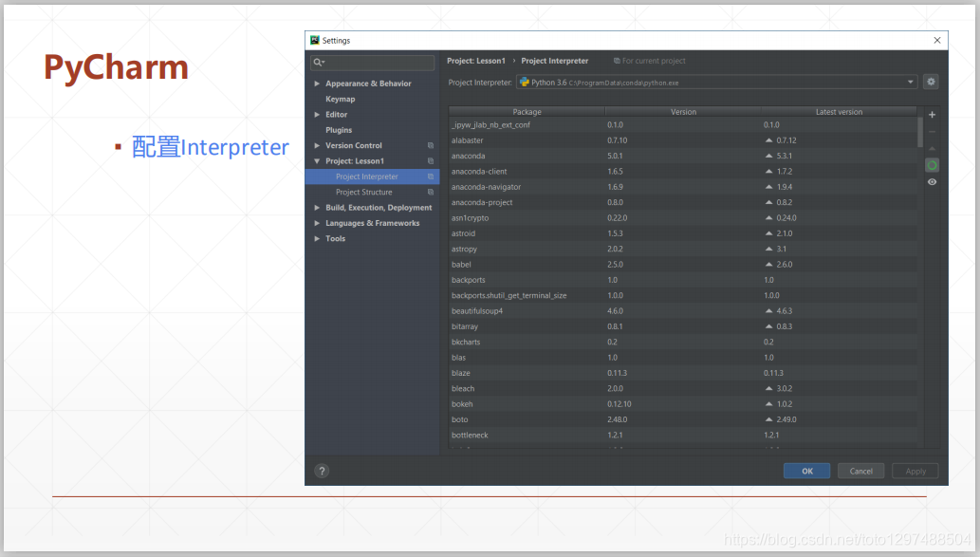Image resolution: width=980 pixels, height=557 pixels.
Task: Expand Languages & Frameworks section
Action: 317,223
